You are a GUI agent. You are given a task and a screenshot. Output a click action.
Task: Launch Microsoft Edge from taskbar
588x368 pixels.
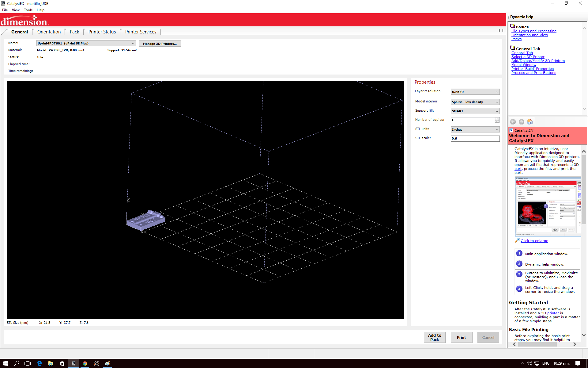[x=39, y=363]
